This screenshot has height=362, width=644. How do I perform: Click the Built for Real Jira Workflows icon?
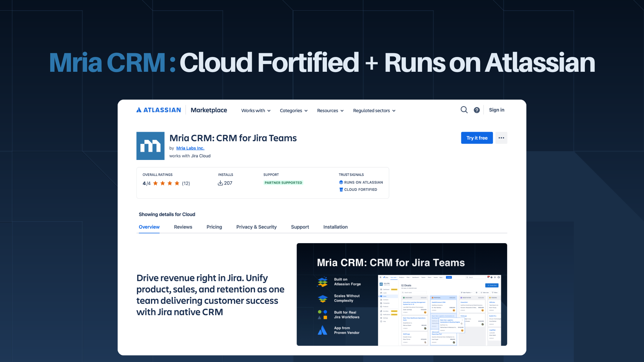(x=323, y=315)
